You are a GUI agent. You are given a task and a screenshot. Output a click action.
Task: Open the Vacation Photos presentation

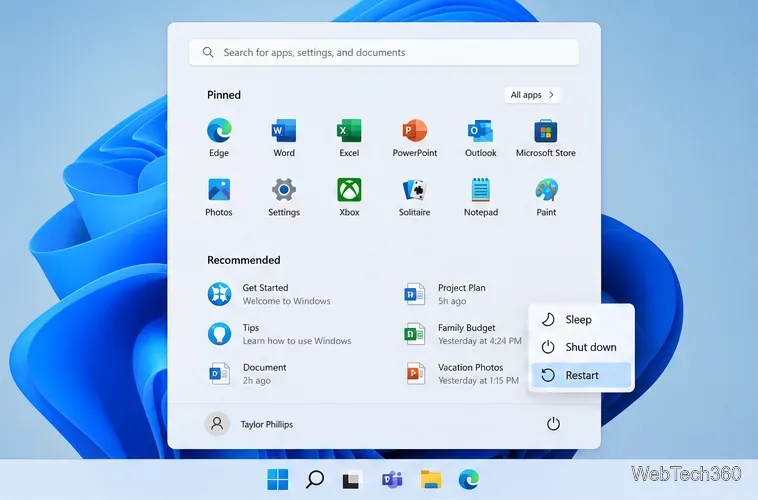[x=462, y=374]
